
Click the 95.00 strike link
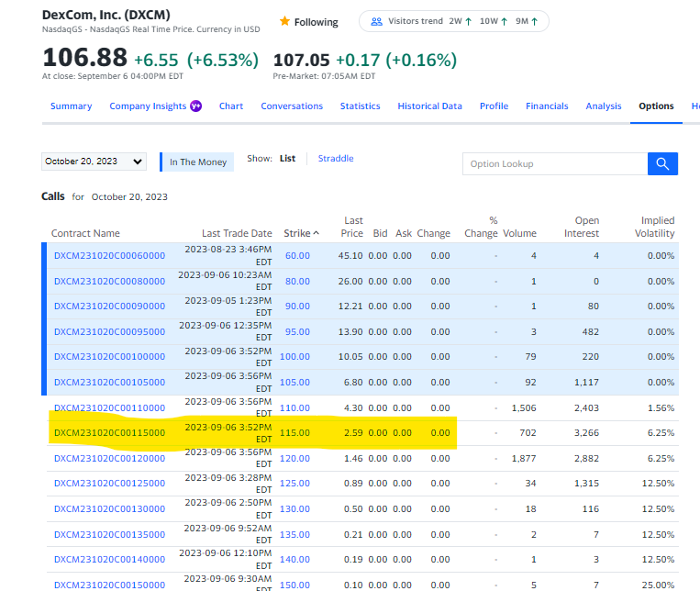pos(297,331)
